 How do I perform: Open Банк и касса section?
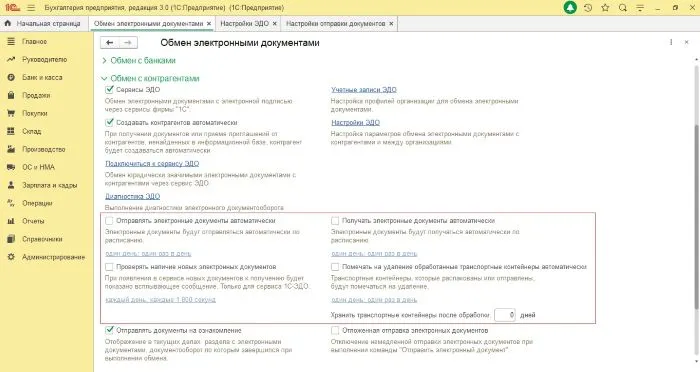click(x=42, y=77)
